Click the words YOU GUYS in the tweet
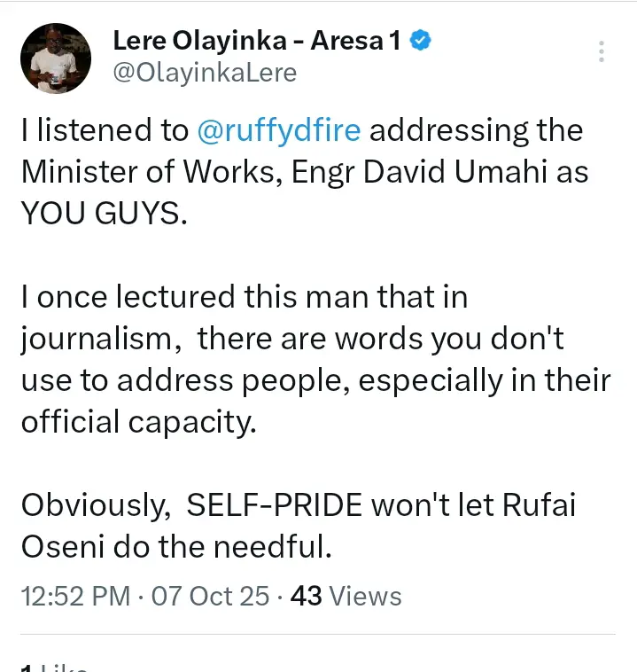This screenshot has height=672, width=637. [104, 214]
